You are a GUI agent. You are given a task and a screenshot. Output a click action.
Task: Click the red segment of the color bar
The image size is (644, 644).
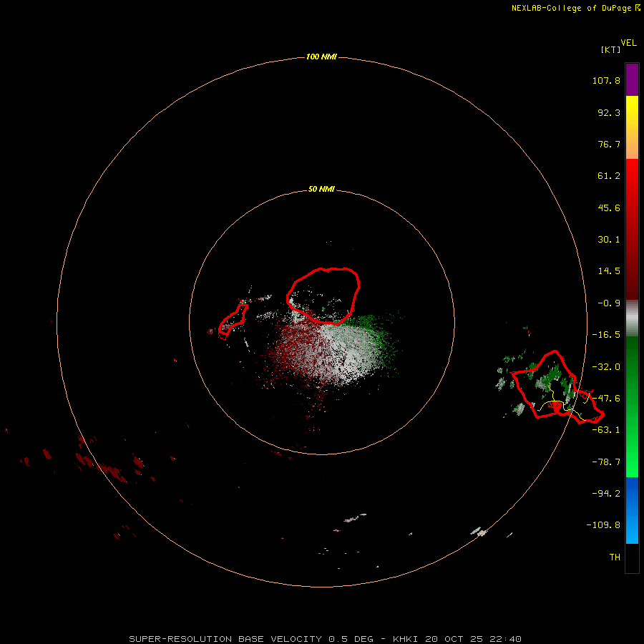(x=632, y=229)
